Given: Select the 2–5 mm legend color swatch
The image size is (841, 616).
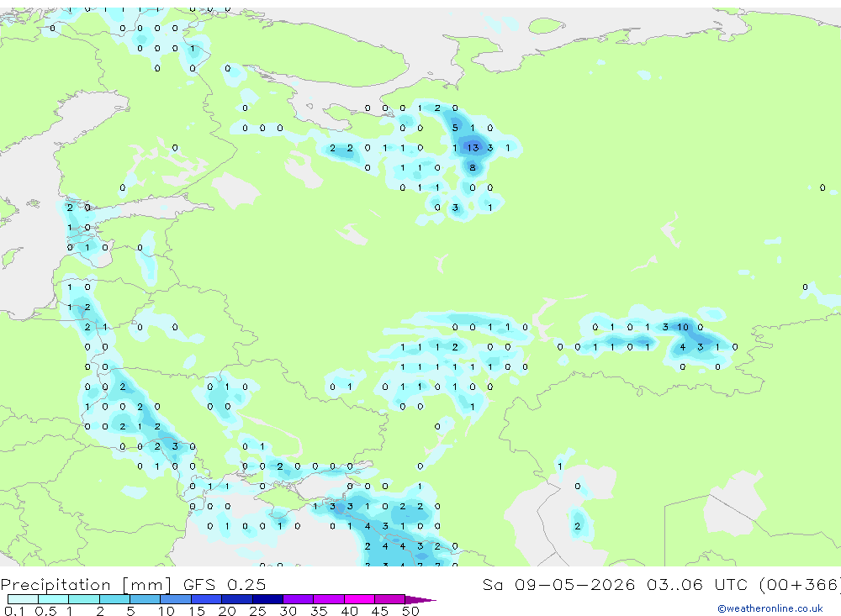Looking at the screenshot, I should click(114, 599).
